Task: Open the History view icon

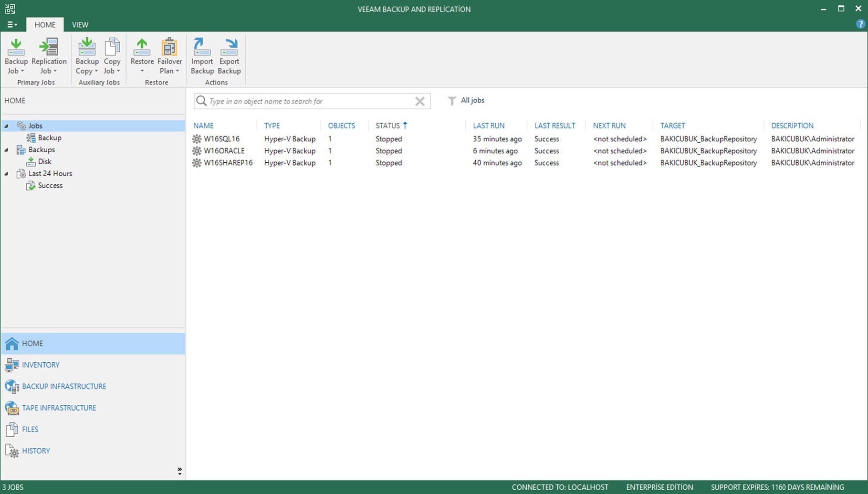Action: click(11, 451)
